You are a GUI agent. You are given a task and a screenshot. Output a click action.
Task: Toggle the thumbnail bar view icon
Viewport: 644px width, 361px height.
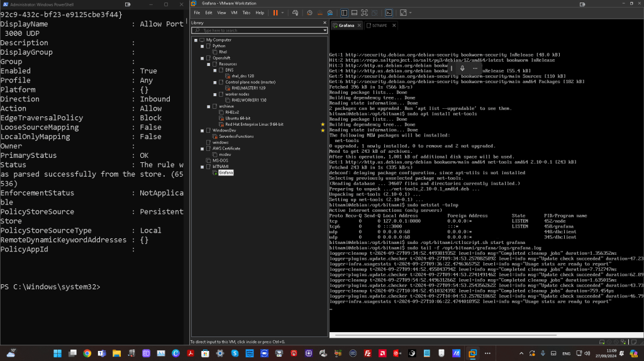click(x=354, y=13)
